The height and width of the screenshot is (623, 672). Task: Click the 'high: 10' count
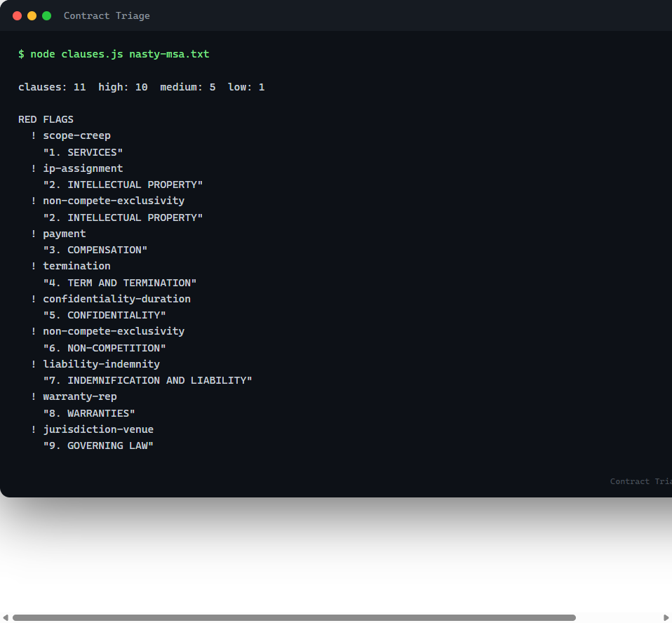coord(123,87)
